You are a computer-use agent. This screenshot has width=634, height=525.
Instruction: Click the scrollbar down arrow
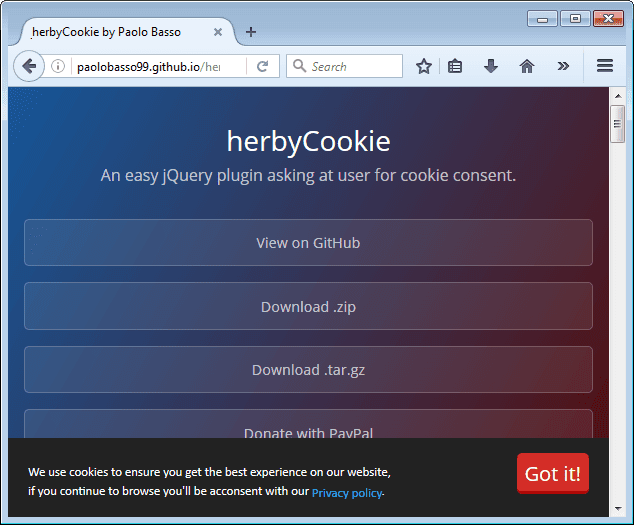(x=618, y=508)
